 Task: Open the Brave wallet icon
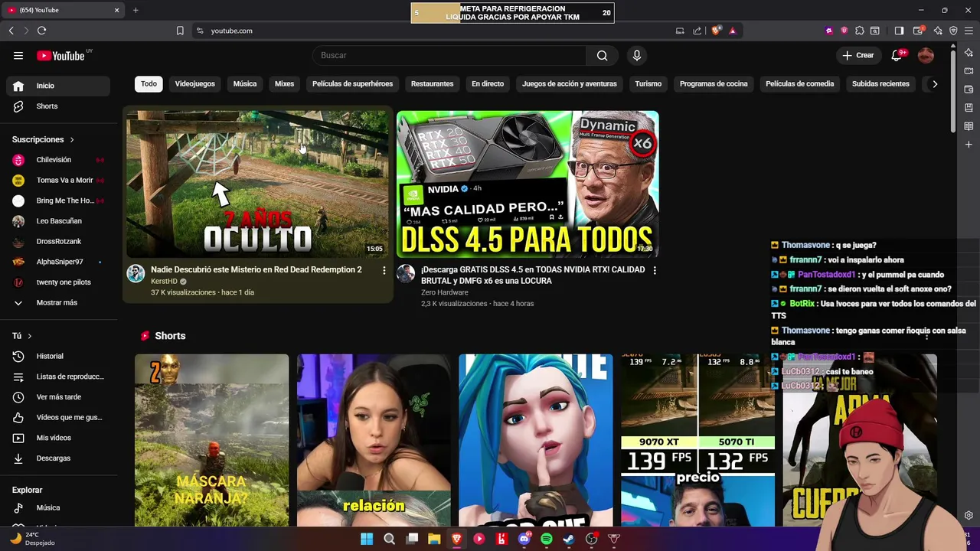(x=918, y=31)
